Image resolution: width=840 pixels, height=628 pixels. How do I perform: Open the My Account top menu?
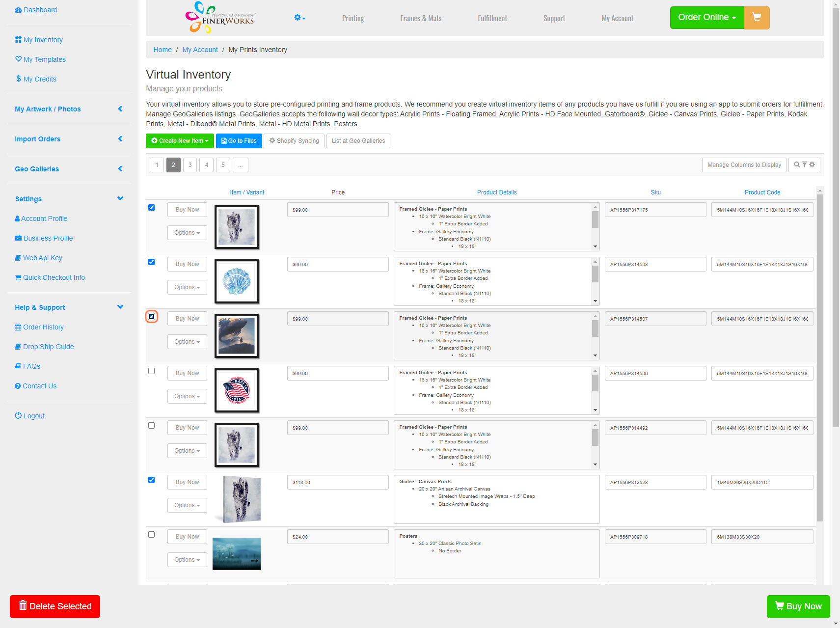coord(618,18)
